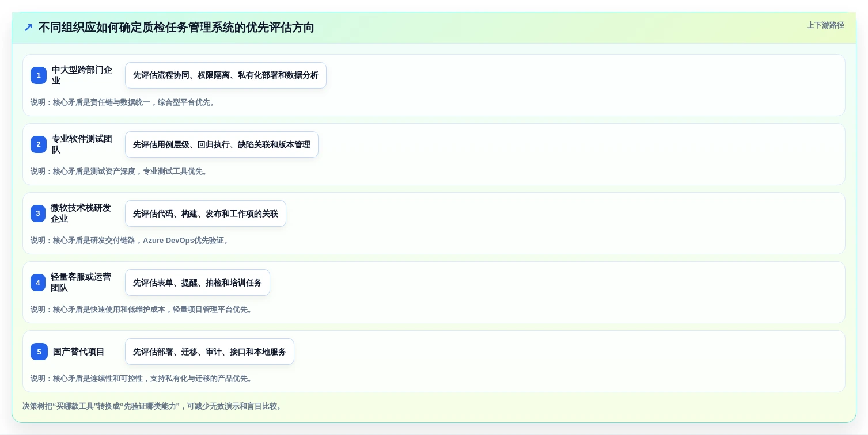This screenshot has height=435, width=868.
Task: Click note about 测试资产深度
Action: click(x=120, y=171)
